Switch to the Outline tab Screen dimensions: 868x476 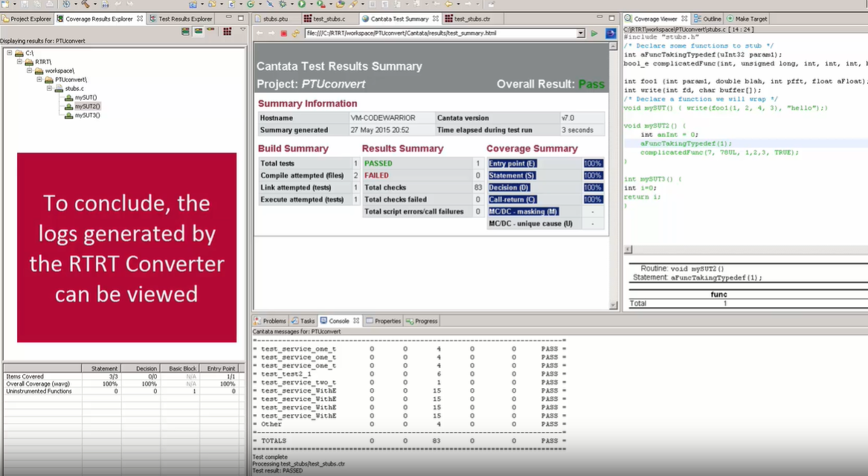[707, 19]
